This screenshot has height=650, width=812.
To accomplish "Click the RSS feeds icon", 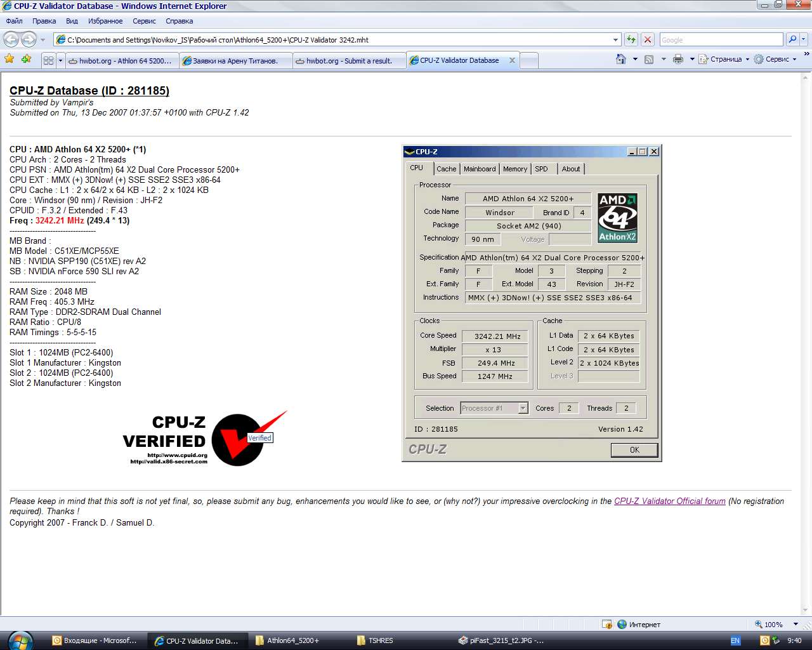I will [x=649, y=59].
